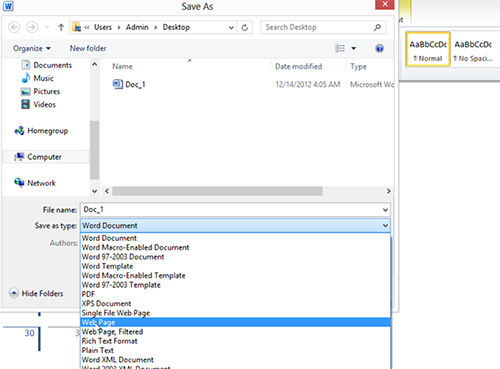The height and width of the screenshot is (369, 500).
Task: Change the view layout icon
Action: coord(340,48)
